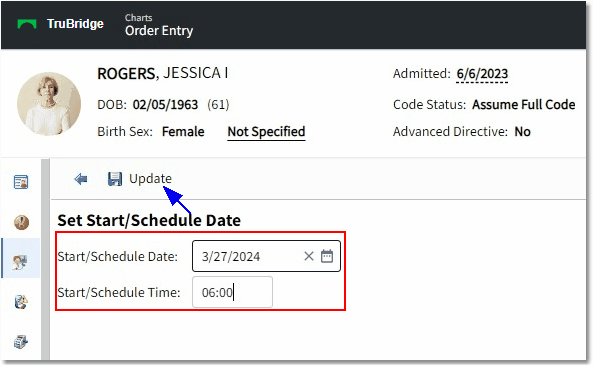Open the warning document sidebar icon
593x367 pixels.
(21, 302)
